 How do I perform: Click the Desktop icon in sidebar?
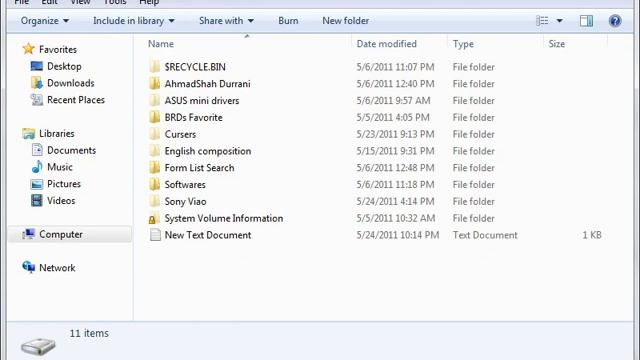pos(37,66)
